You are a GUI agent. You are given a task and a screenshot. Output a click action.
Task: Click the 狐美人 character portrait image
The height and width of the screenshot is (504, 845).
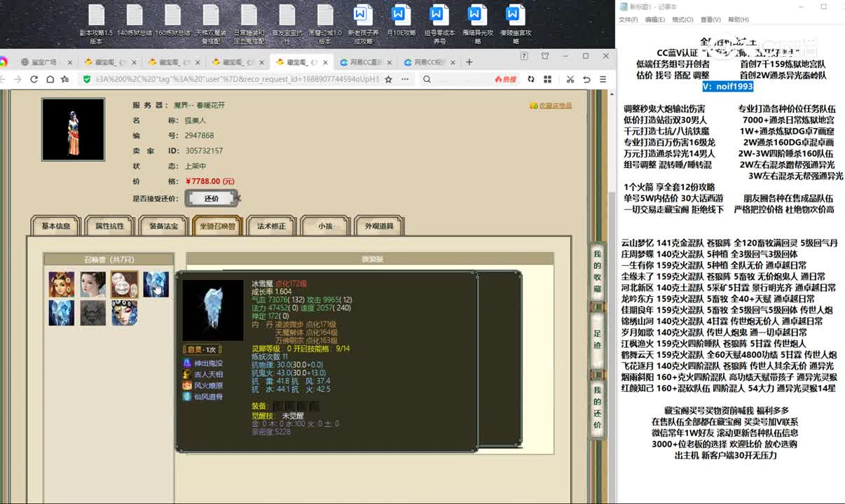coord(73,129)
